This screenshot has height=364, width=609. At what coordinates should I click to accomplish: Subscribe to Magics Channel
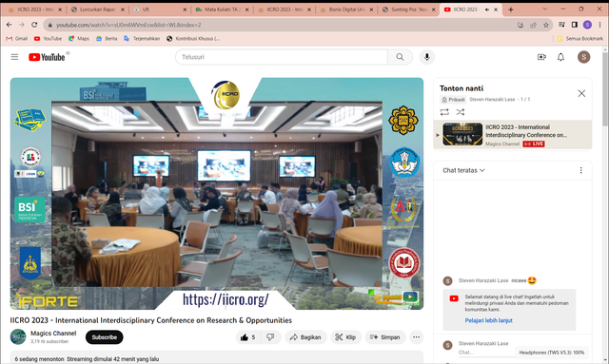point(104,337)
